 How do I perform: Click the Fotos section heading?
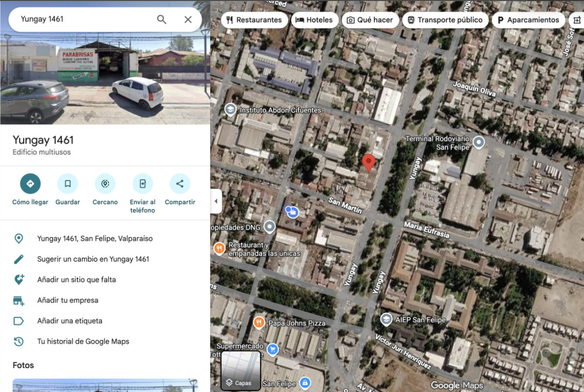[23, 365]
